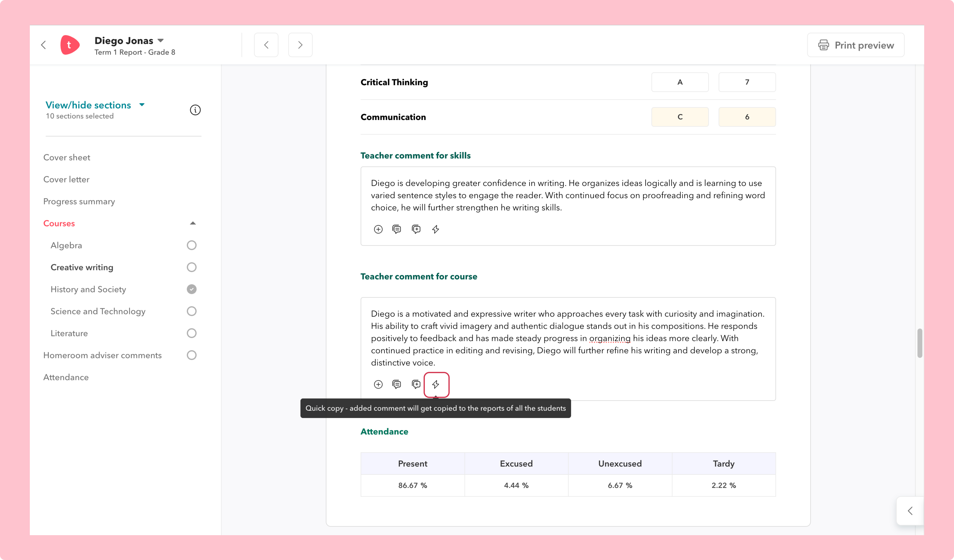
Task: Mark Creative writing as complete
Action: click(x=192, y=267)
